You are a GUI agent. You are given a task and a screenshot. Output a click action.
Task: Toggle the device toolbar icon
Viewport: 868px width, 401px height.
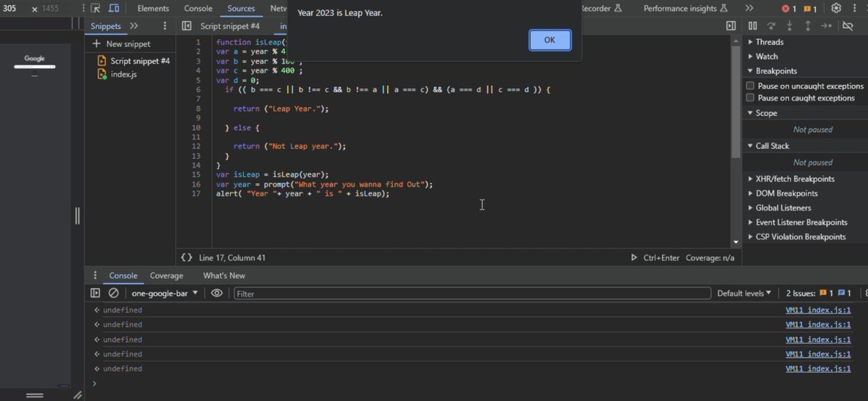(114, 9)
